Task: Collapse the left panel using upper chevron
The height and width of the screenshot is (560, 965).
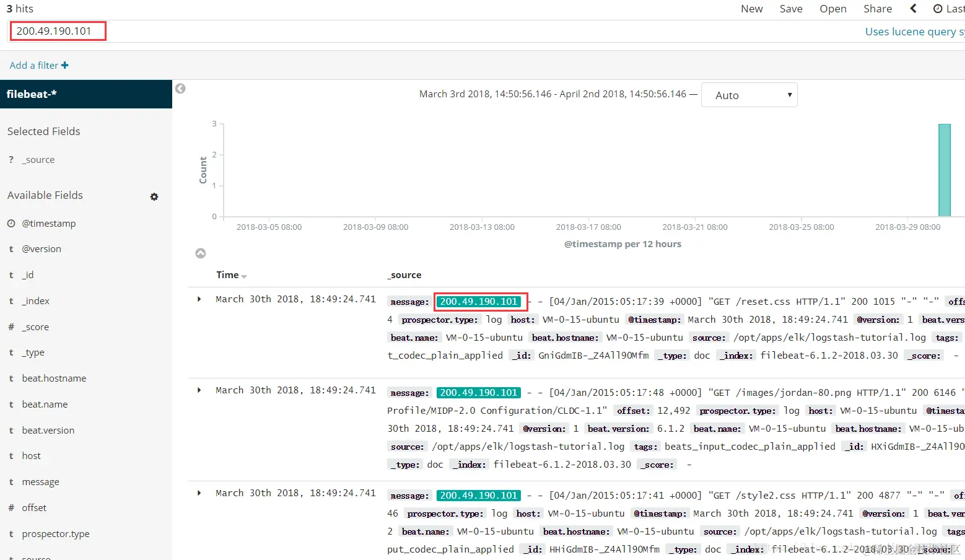Action: point(180,89)
